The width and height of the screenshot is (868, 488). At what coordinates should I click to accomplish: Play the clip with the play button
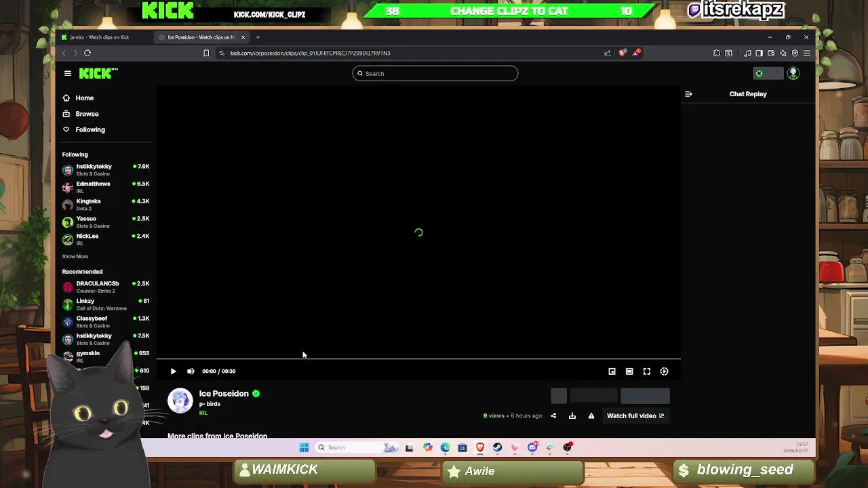[x=173, y=371]
